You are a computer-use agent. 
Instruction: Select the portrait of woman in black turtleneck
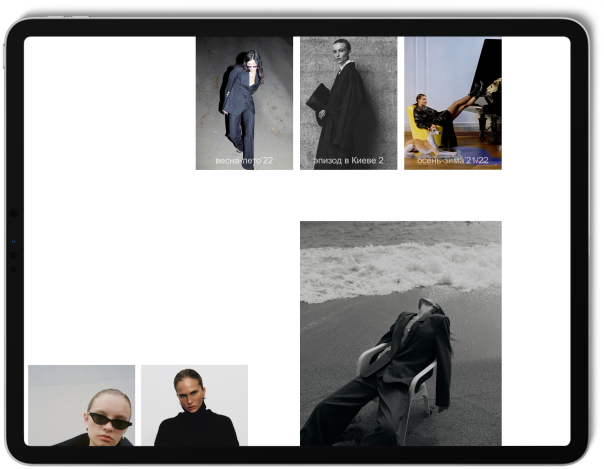point(194,405)
